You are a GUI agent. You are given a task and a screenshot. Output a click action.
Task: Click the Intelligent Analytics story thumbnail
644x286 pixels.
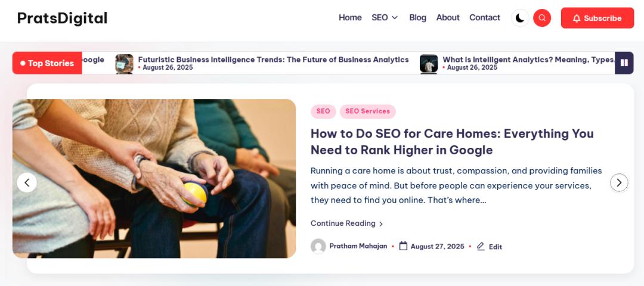pos(429,63)
